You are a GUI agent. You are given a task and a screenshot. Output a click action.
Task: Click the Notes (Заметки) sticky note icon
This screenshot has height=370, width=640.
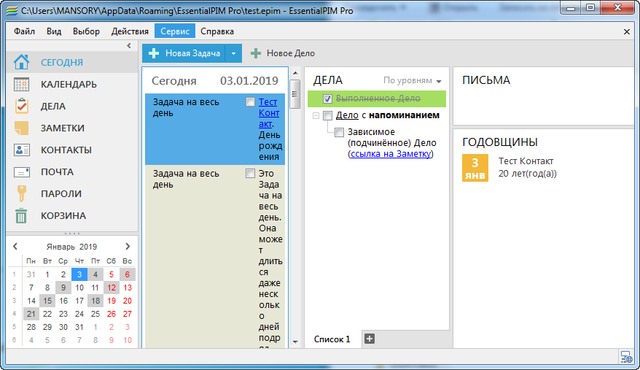point(21,128)
